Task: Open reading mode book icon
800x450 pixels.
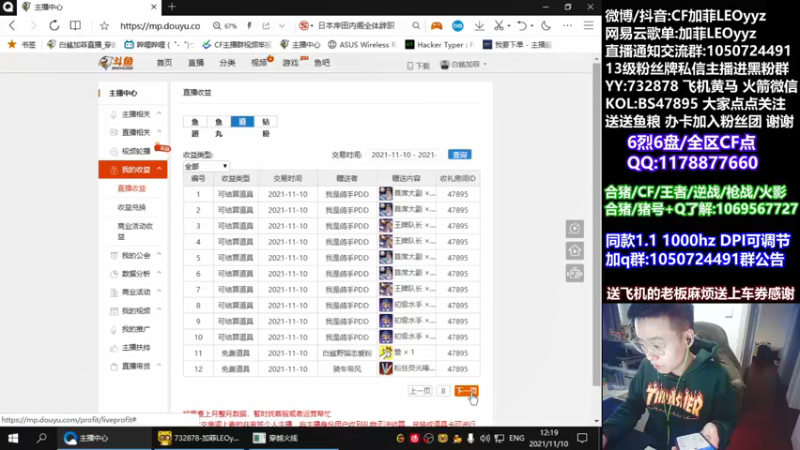Action: 75,26
